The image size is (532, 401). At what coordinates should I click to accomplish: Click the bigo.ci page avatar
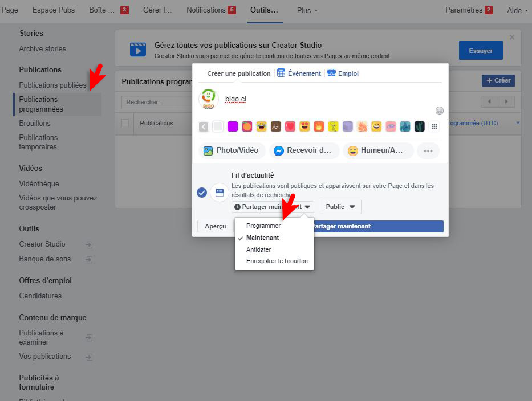[208, 99]
